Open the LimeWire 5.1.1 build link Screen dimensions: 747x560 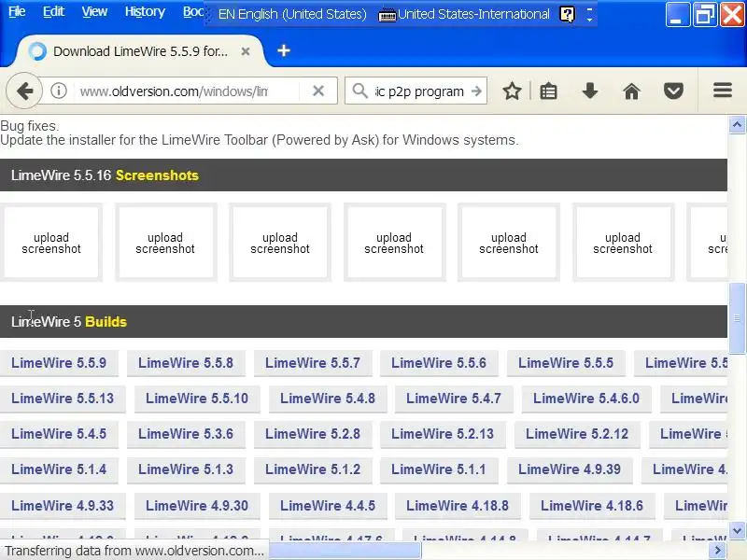pyautogui.click(x=439, y=469)
